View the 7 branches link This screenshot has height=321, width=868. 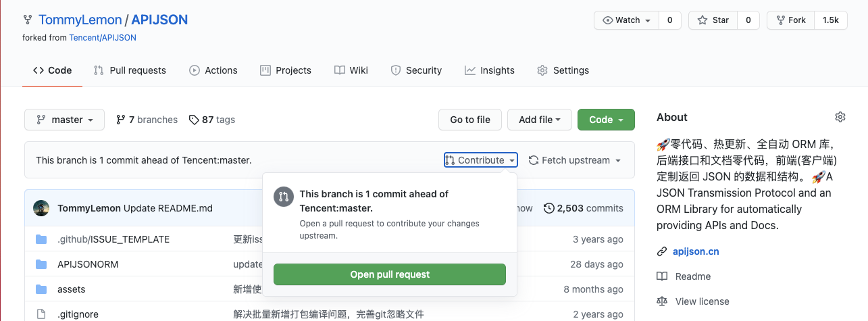point(147,120)
